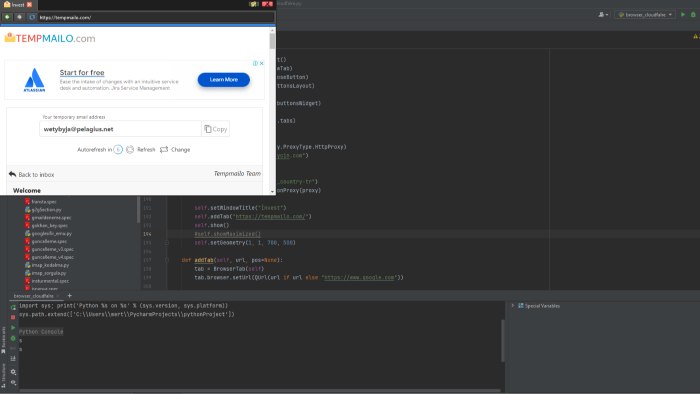Copy the temporary email address
The width and height of the screenshot is (700, 394).
pos(216,129)
